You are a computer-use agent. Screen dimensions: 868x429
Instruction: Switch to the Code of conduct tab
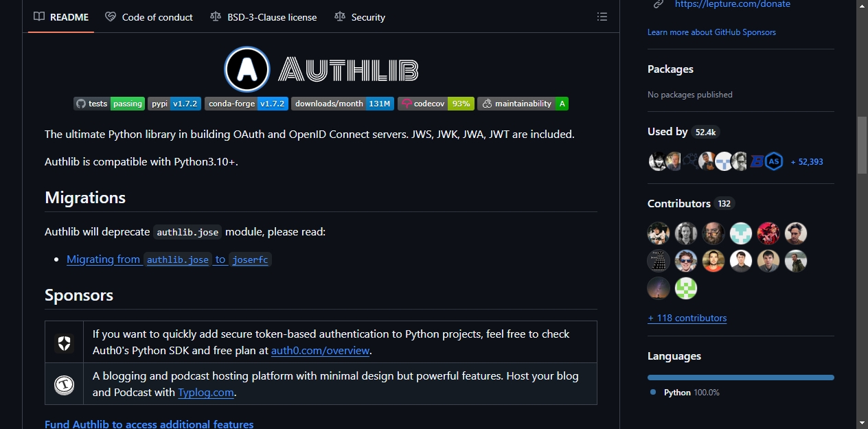(x=149, y=17)
